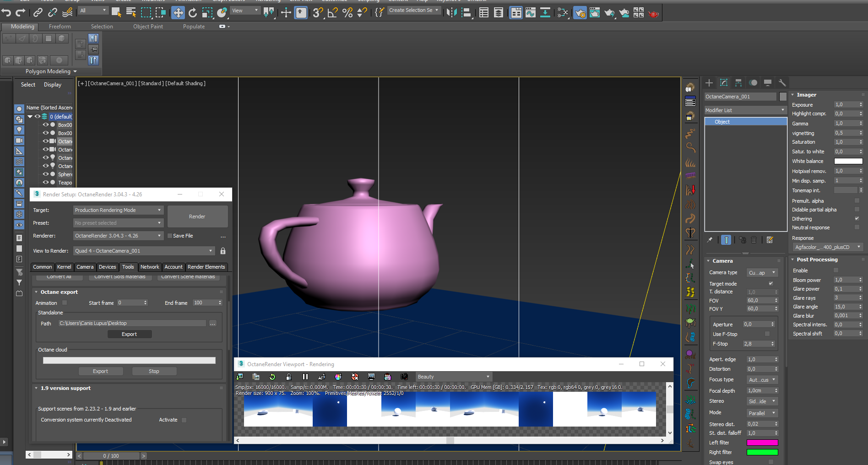Toggle the view-to-render lock icon

pos(223,251)
